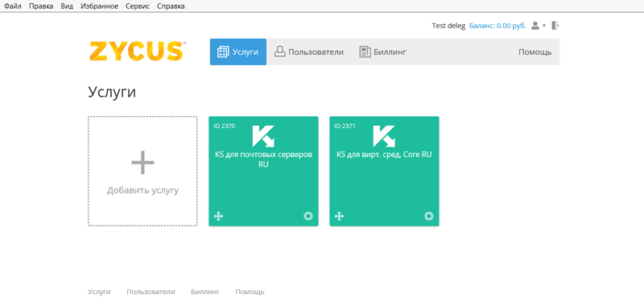Click the Kaspersky logo on tile ID 2371
The width and height of the screenshot is (644, 307).
(x=384, y=136)
